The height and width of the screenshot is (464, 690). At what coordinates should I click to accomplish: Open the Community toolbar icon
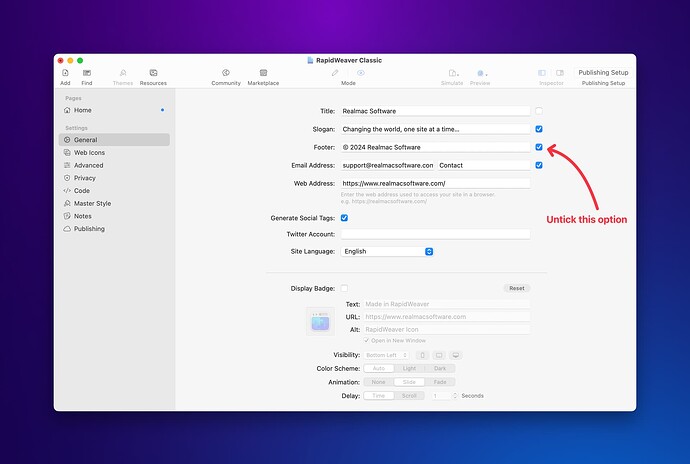226,73
